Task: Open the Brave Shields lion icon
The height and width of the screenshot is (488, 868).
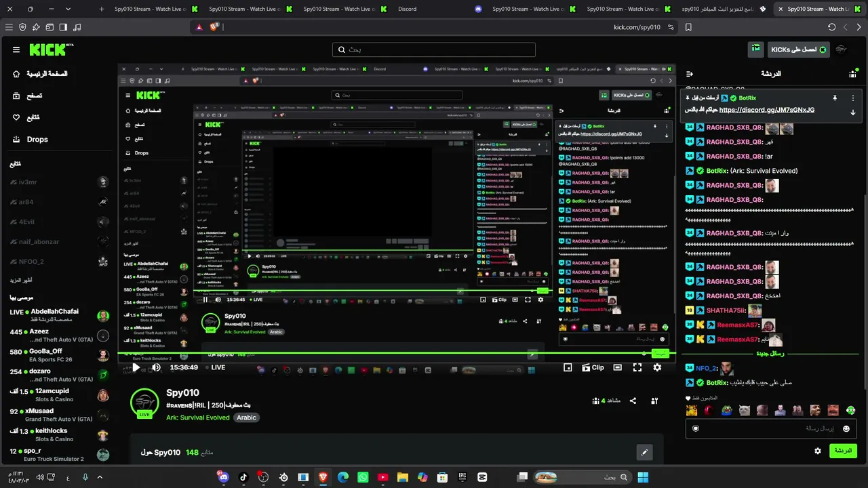Action: pos(214,27)
